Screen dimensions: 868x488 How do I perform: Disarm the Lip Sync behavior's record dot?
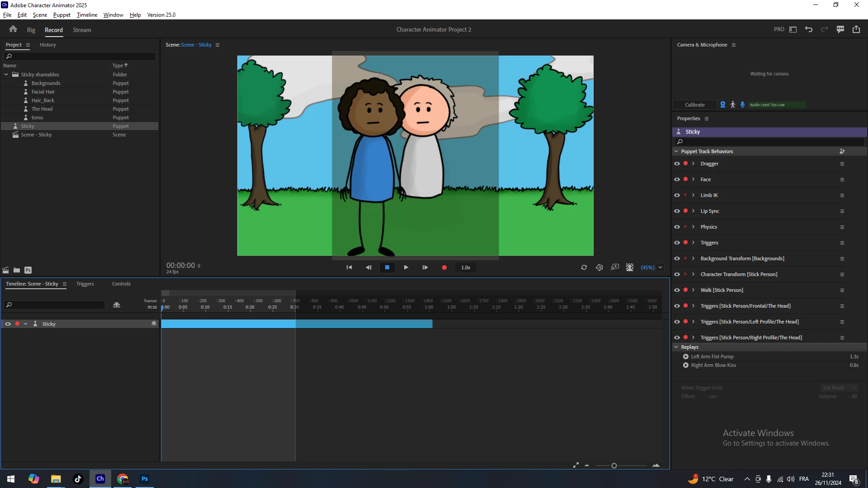(x=685, y=211)
